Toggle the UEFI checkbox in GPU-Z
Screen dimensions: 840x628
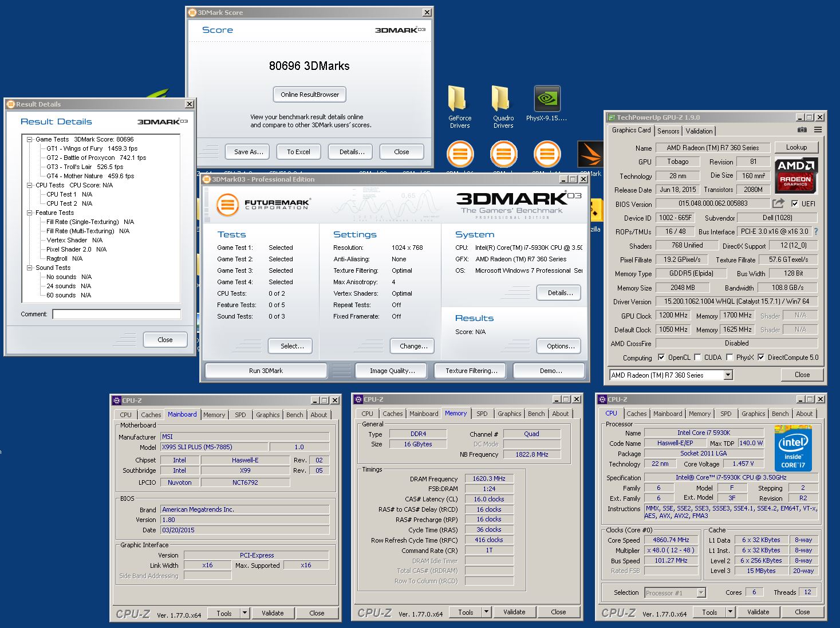795,203
